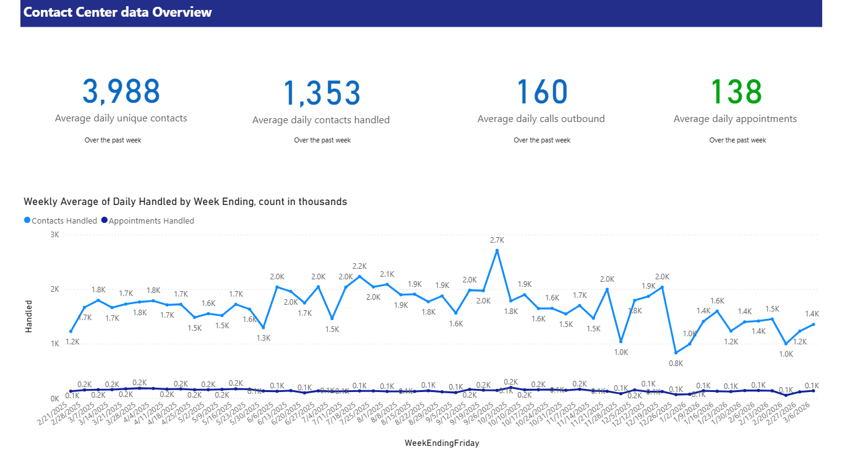
Task: Click the Appointments Handled legend marker
Action: tap(105, 220)
